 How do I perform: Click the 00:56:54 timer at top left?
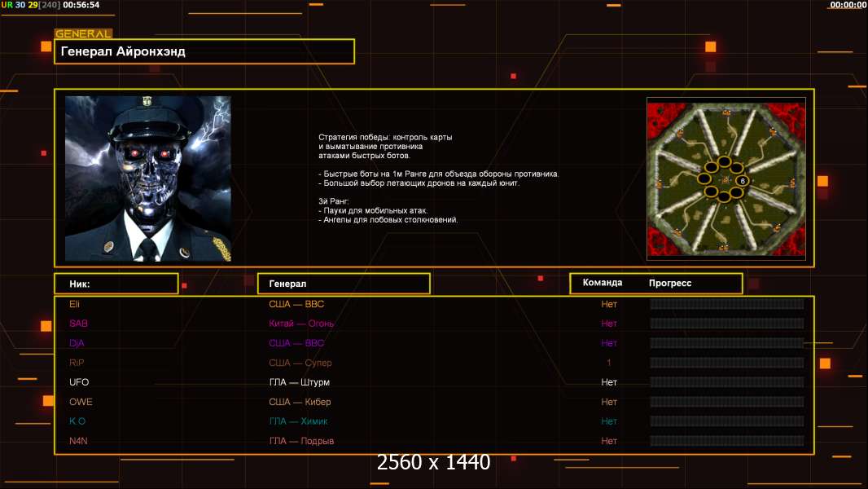pos(81,5)
